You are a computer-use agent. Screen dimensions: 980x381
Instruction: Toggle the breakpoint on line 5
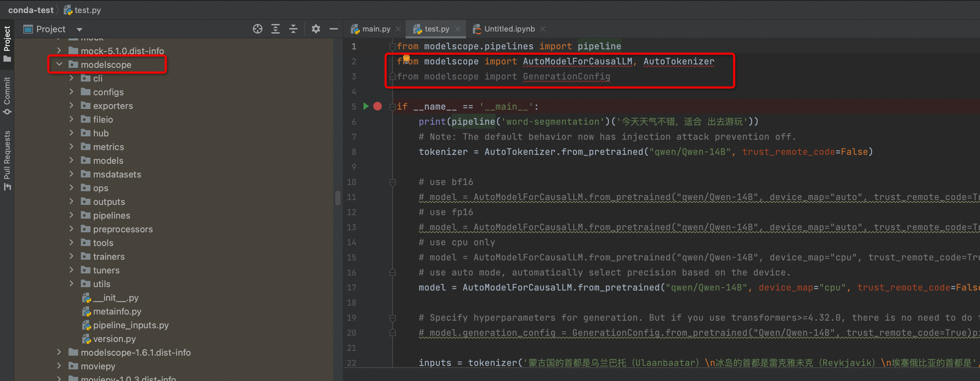377,106
